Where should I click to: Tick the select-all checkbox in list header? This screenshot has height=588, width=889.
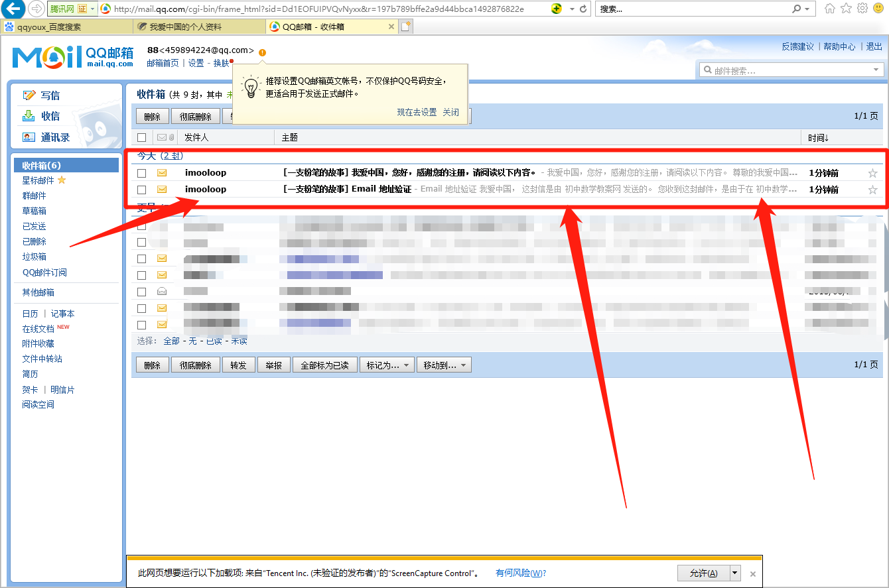[141, 138]
